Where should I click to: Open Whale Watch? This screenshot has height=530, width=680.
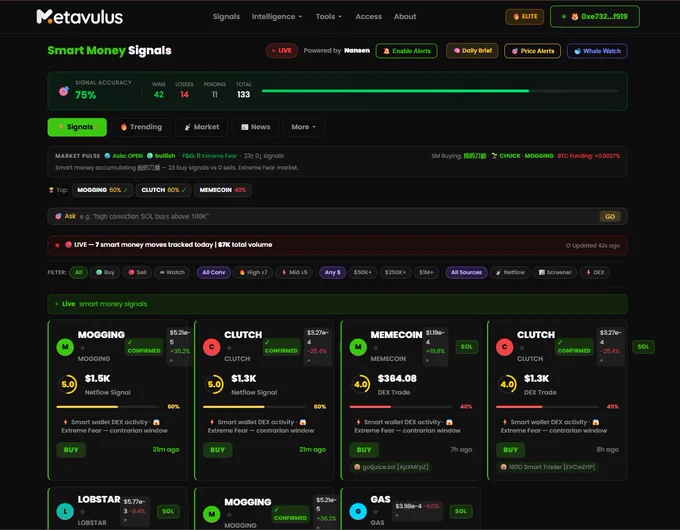(x=597, y=51)
